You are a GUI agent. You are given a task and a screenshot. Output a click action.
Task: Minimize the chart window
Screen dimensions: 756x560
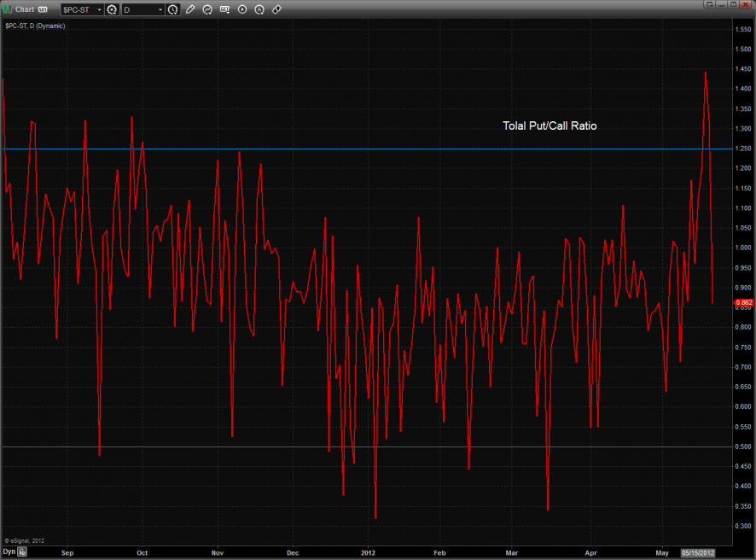[721, 4]
